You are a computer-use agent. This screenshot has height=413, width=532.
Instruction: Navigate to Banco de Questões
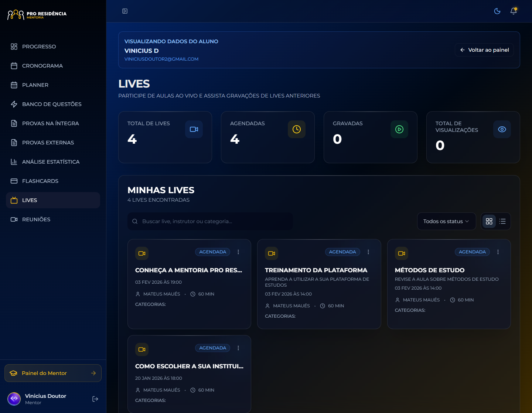coord(53,104)
